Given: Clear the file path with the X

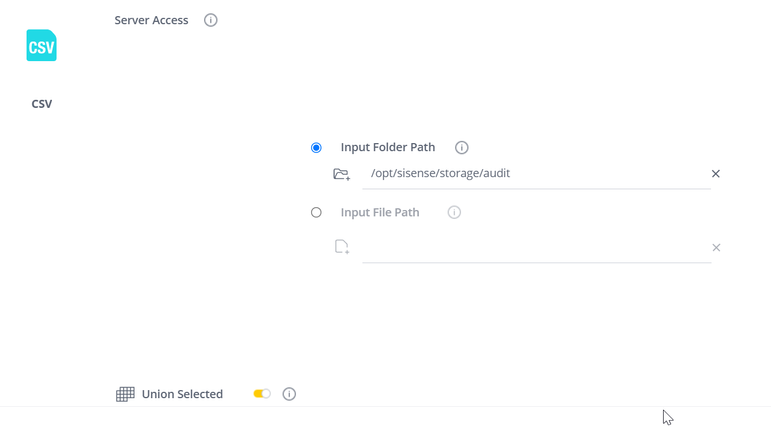Looking at the screenshot, I should click(x=716, y=248).
